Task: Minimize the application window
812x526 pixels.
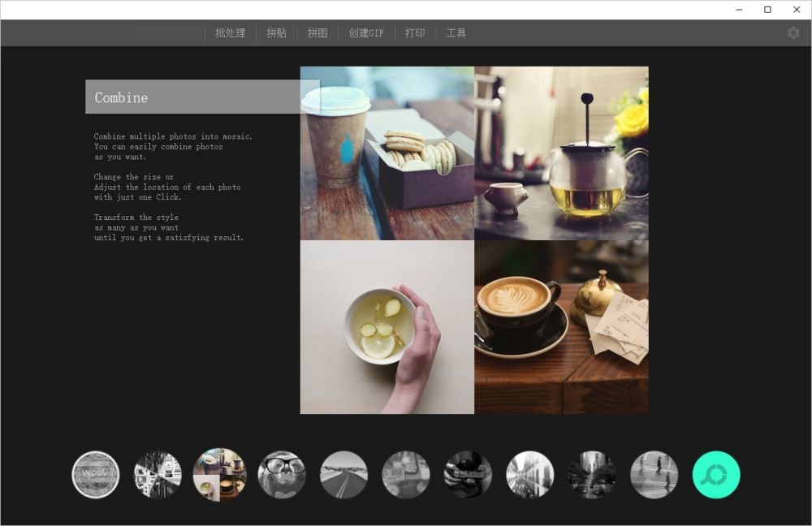Action: tap(739, 10)
